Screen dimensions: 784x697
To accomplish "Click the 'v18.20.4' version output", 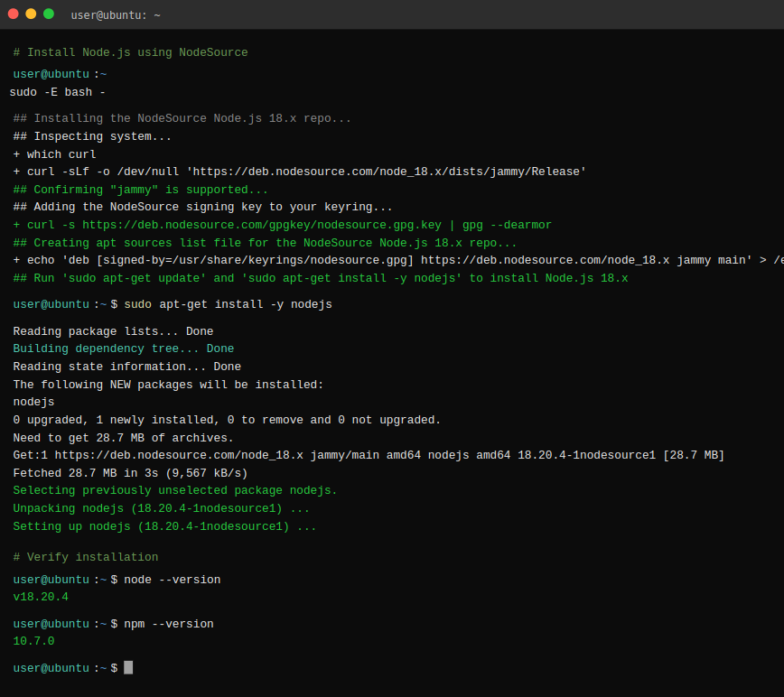I will (41, 597).
